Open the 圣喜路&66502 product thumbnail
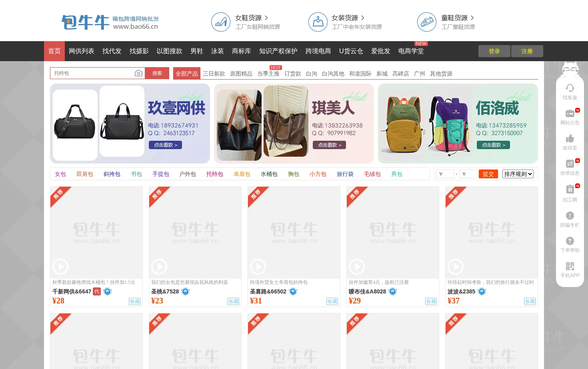This screenshot has height=369, width=588. (294, 233)
